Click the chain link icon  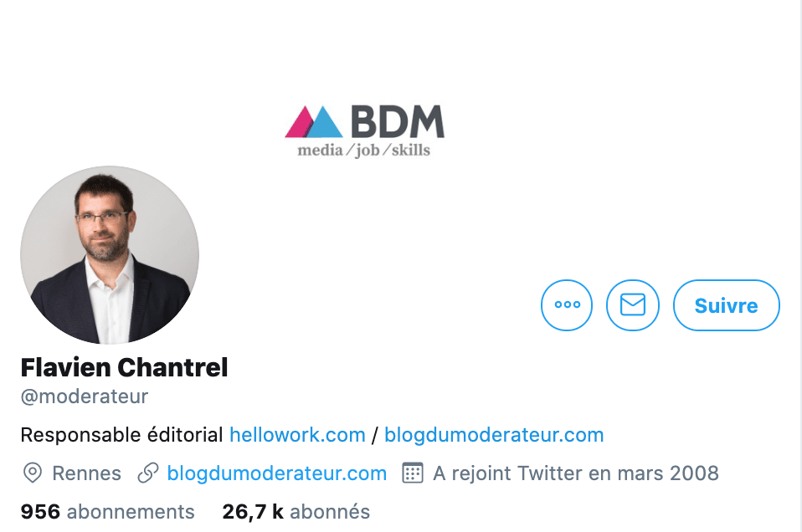pyautogui.click(x=148, y=473)
